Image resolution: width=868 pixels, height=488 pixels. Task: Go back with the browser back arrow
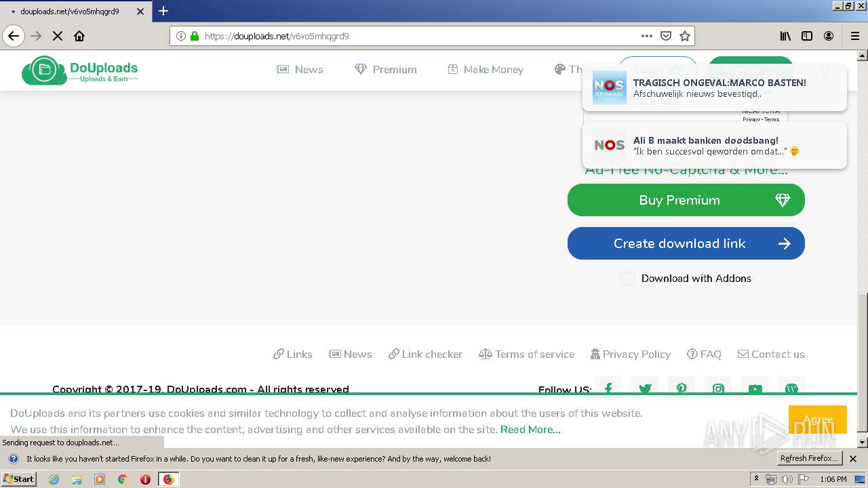pos(14,36)
